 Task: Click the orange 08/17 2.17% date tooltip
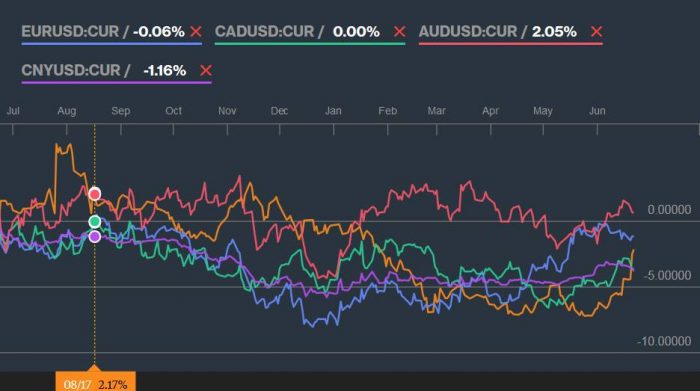click(x=96, y=381)
